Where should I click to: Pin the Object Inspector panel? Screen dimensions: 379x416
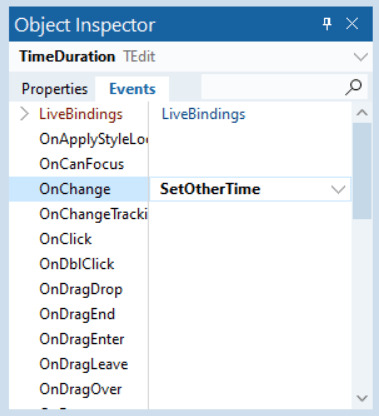click(x=327, y=24)
